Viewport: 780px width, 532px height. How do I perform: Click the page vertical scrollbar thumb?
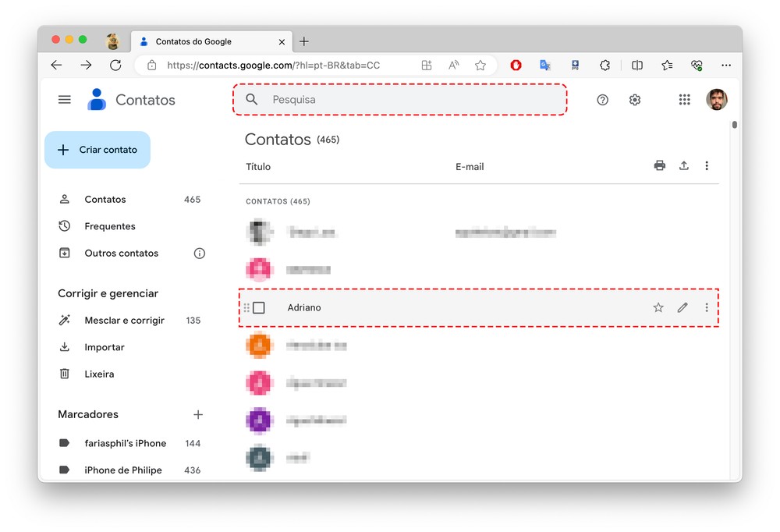tap(735, 125)
